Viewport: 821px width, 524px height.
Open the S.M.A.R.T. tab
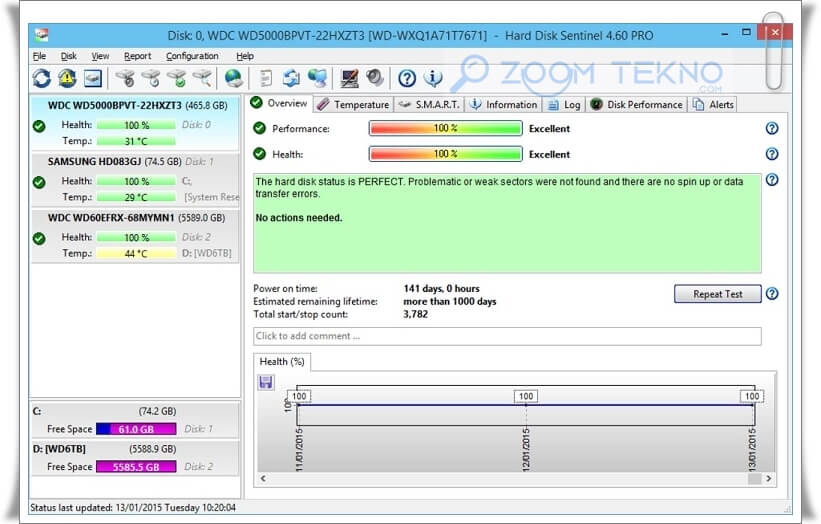pyautogui.click(x=429, y=105)
